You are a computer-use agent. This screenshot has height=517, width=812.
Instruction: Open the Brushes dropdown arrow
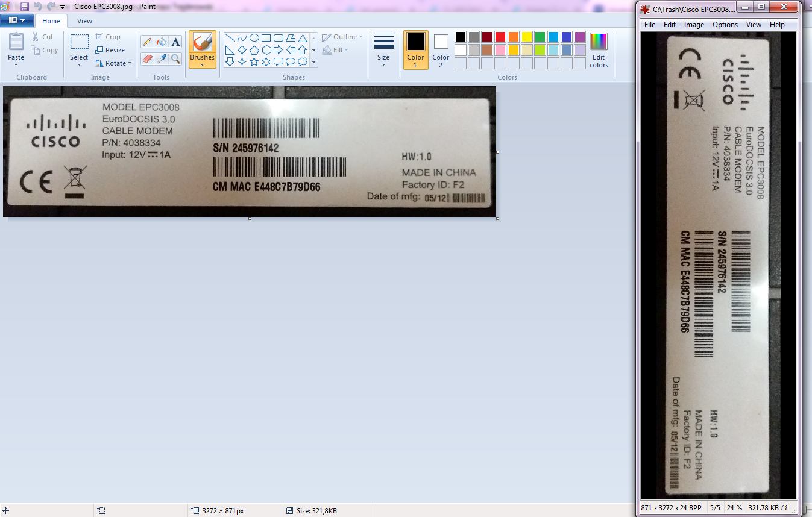[x=202, y=64]
